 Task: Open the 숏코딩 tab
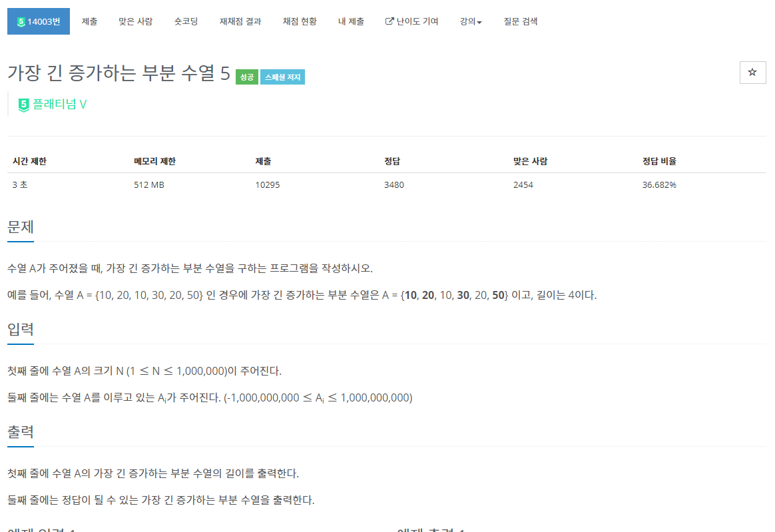click(186, 21)
